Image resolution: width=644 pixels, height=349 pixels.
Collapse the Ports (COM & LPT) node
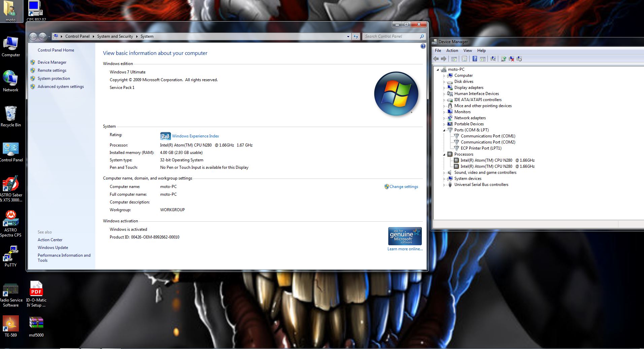pyautogui.click(x=444, y=130)
